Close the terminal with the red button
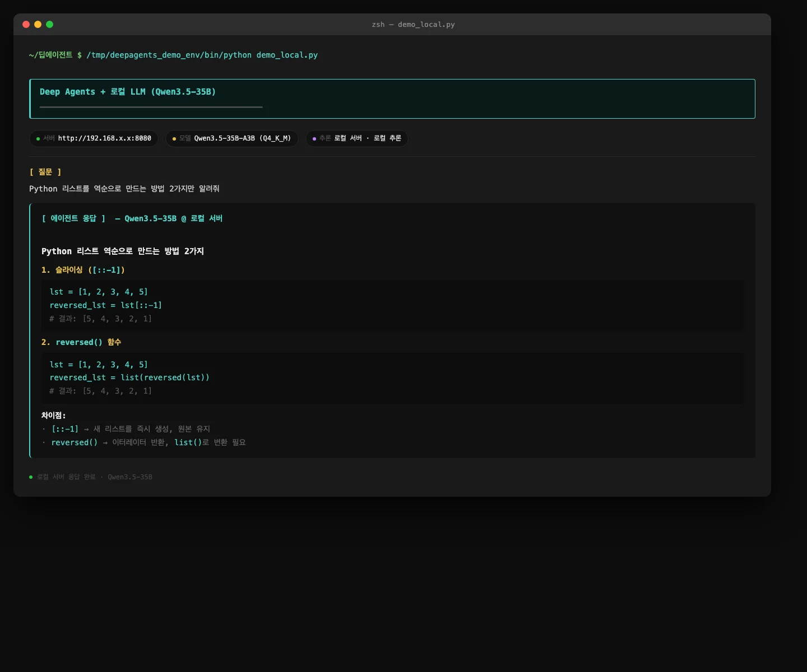This screenshot has height=672, width=807. pyautogui.click(x=26, y=25)
